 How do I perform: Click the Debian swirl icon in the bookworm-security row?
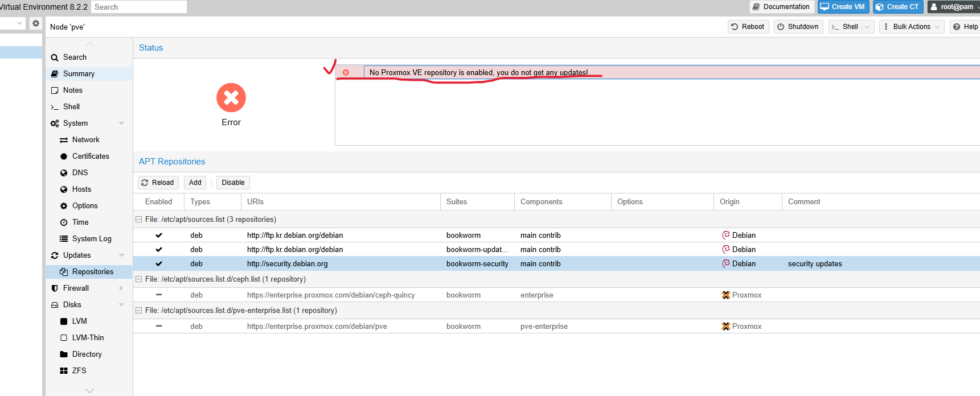(x=726, y=263)
